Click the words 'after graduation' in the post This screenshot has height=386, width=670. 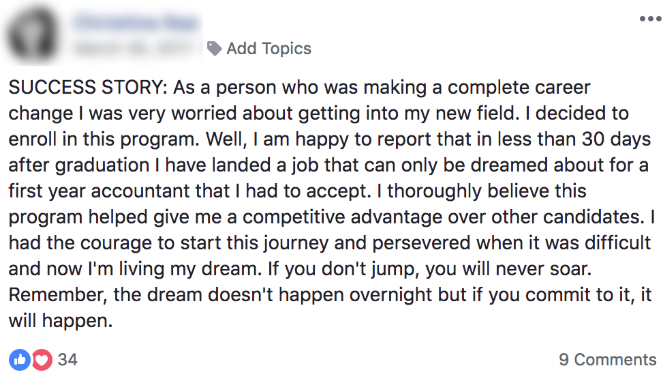click(x=79, y=166)
